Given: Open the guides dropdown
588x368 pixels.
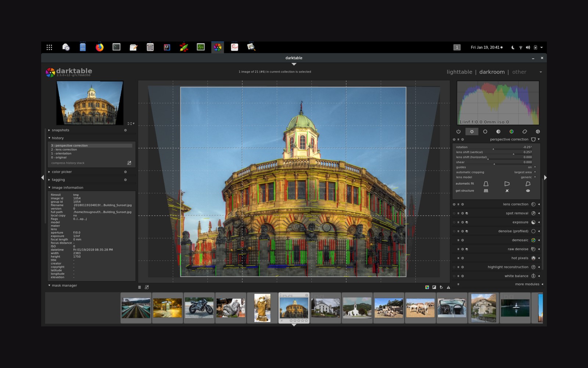Looking at the screenshot, I should point(496,167).
